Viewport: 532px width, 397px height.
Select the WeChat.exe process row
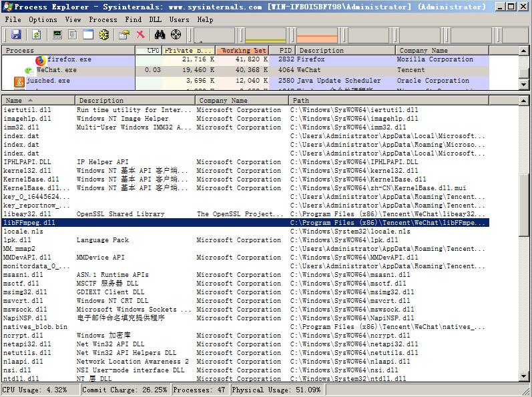pos(56,70)
